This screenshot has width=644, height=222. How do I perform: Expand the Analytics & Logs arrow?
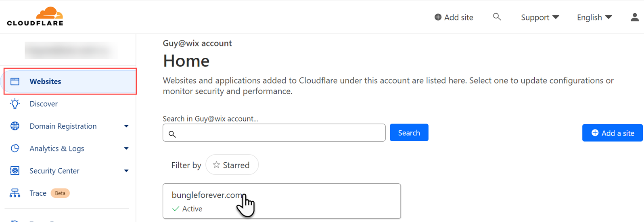(126, 149)
